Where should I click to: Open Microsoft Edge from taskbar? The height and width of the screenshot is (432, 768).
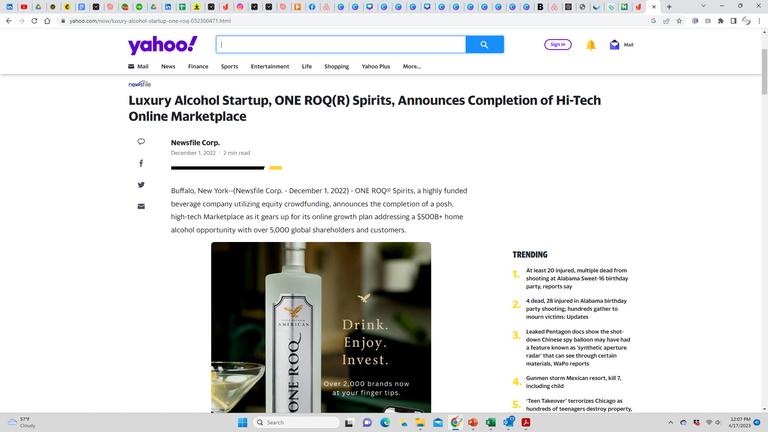click(x=385, y=422)
